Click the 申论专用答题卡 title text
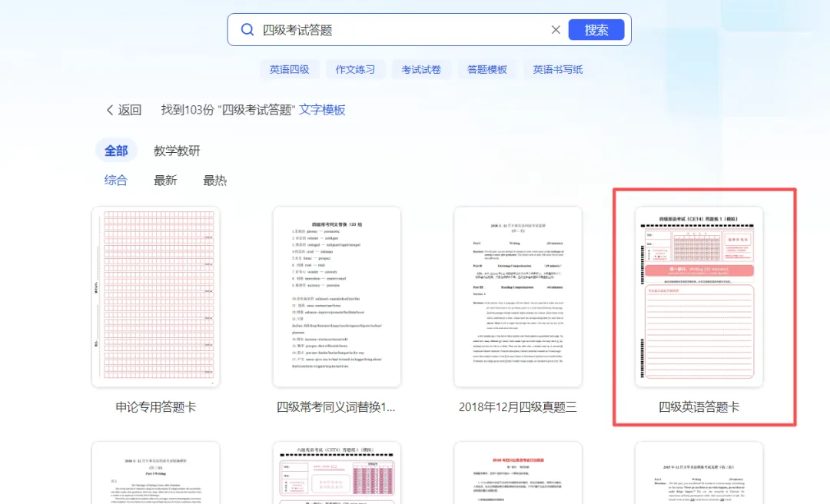Image resolution: width=830 pixels, height=504 pixels. pos(155,406)
